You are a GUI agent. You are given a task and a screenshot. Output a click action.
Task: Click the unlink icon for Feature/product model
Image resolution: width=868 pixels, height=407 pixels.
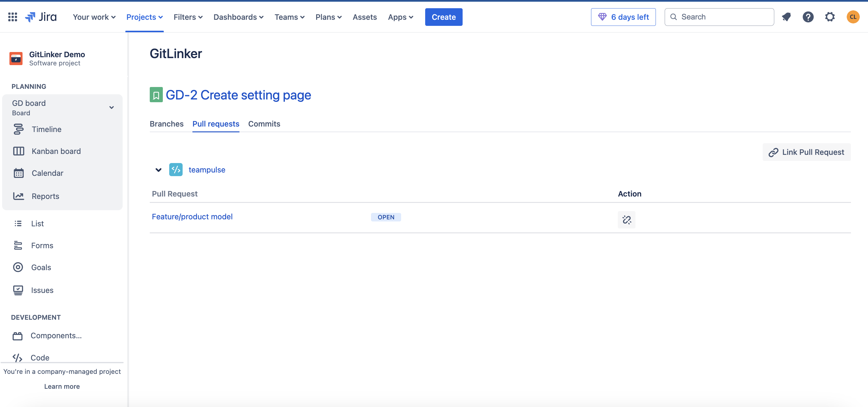pos(626,220)
